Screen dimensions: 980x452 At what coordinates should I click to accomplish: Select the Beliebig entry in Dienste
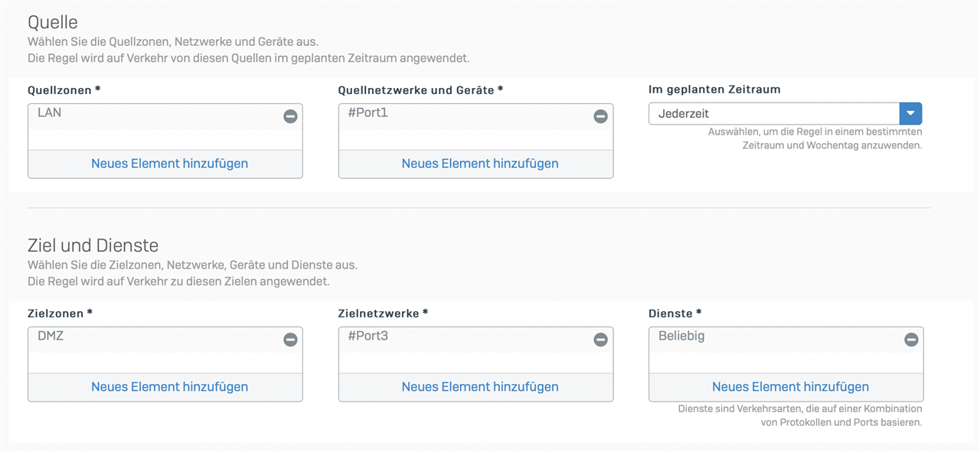(x=681, y=336)
